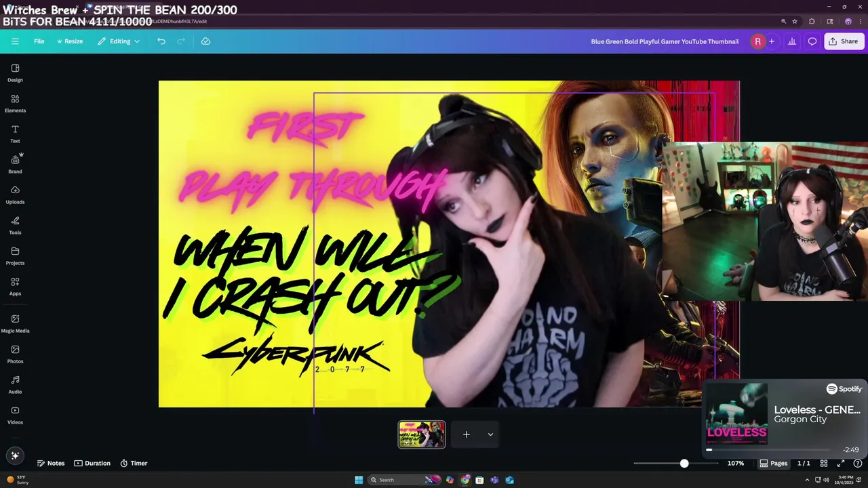868x488 pixels.
Task: Bookmark this page with star icon
Action: tap(795, 21)
